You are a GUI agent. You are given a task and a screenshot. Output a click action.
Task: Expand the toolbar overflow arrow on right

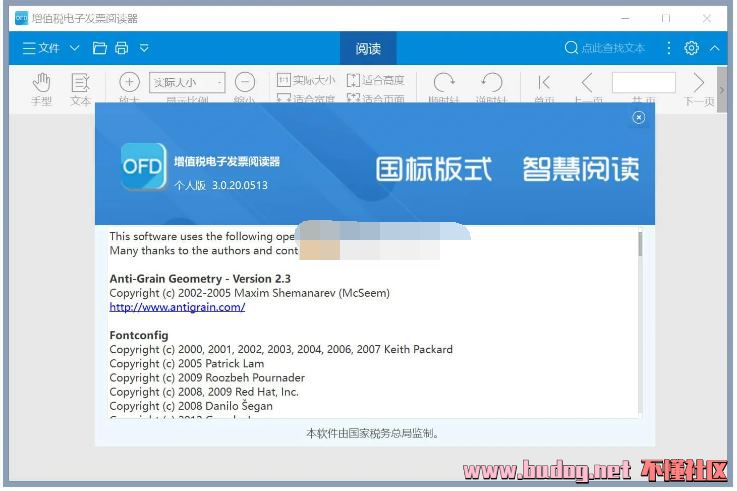722,89
